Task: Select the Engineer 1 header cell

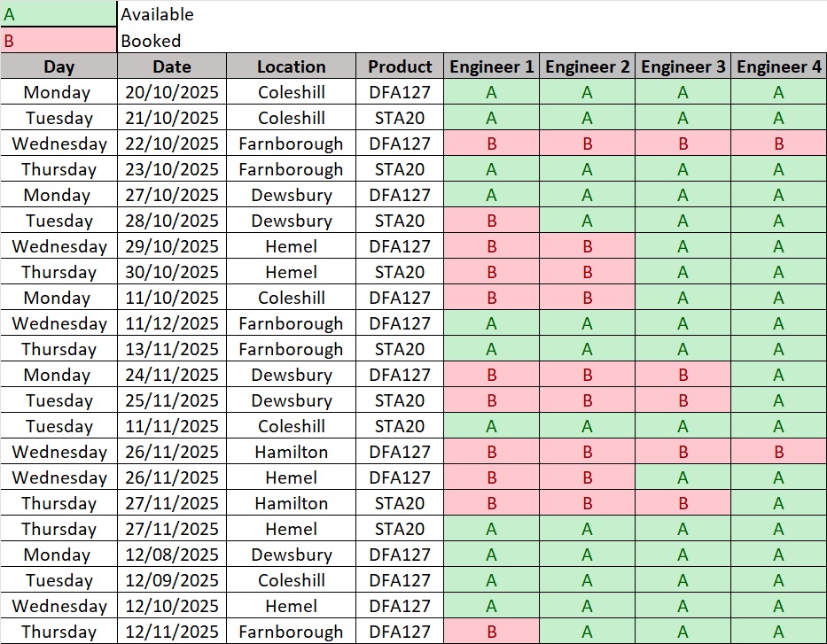Action: (492, 66)
